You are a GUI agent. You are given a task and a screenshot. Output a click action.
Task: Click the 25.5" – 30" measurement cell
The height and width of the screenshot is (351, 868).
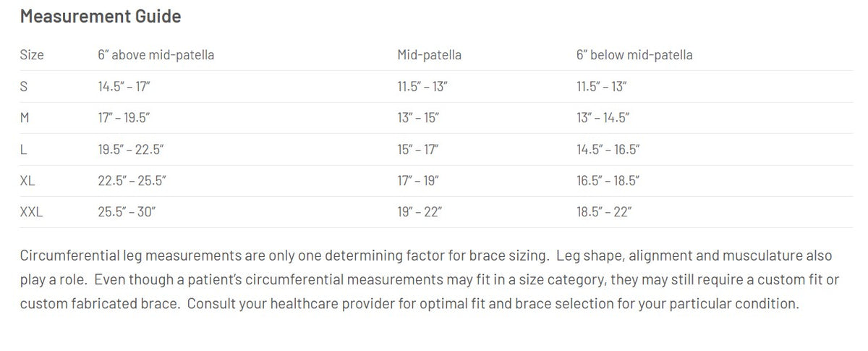click(127, 212)
